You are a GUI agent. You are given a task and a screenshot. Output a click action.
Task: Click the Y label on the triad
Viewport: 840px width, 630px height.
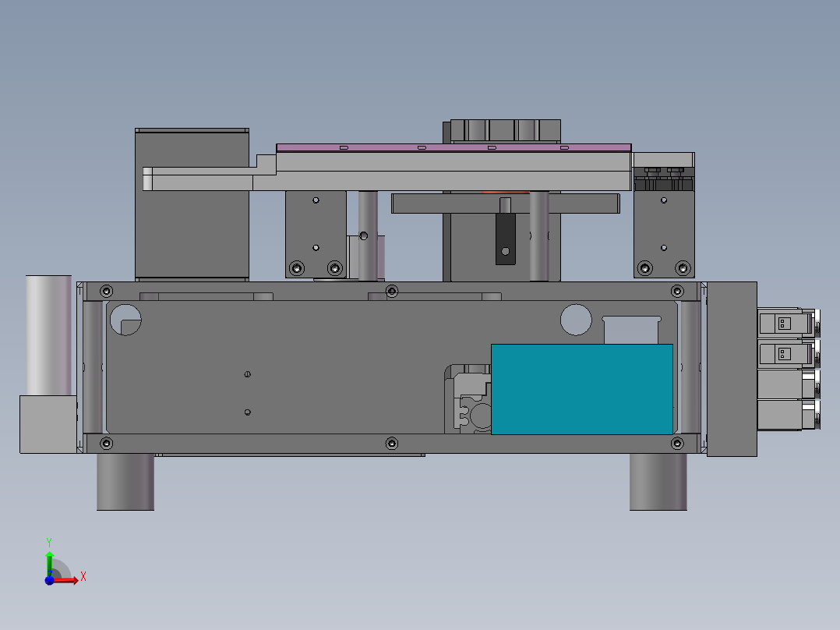coord(50,540)
